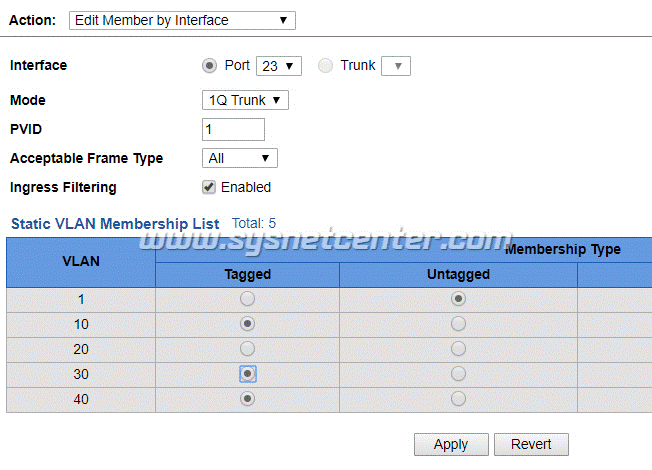Click the PVID input field
The height and width of the screenshot is (470, 652).
tap(233, 129)
